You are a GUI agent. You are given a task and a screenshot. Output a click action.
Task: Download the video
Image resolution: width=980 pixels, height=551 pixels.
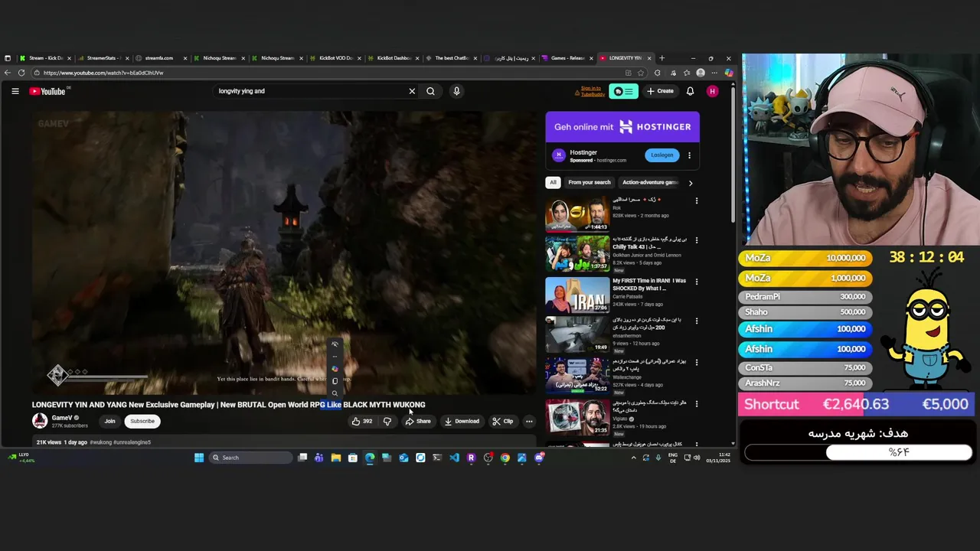coord(462,421)
